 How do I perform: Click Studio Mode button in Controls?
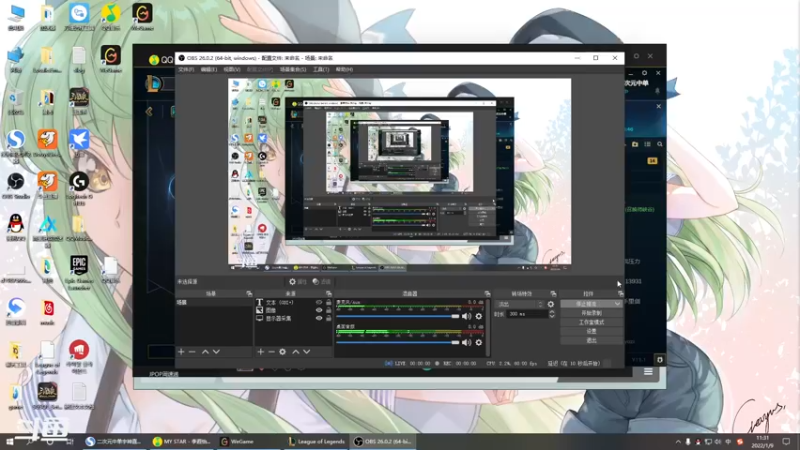click(x=591, y=322)
